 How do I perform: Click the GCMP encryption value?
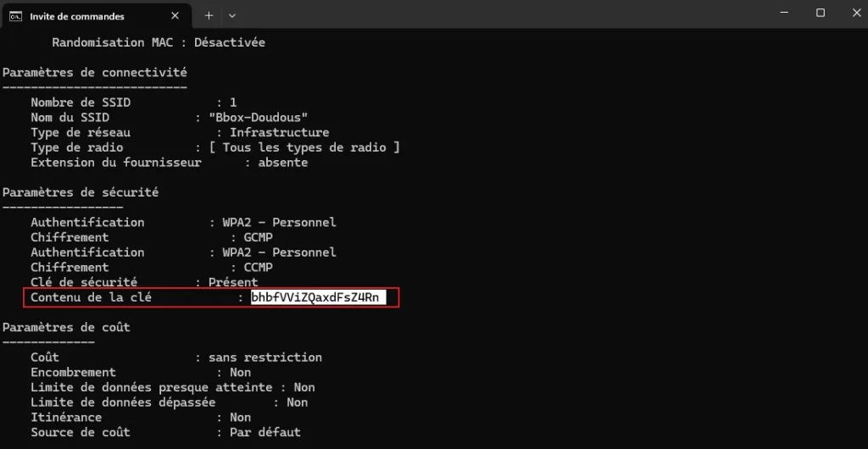(259, 237)
